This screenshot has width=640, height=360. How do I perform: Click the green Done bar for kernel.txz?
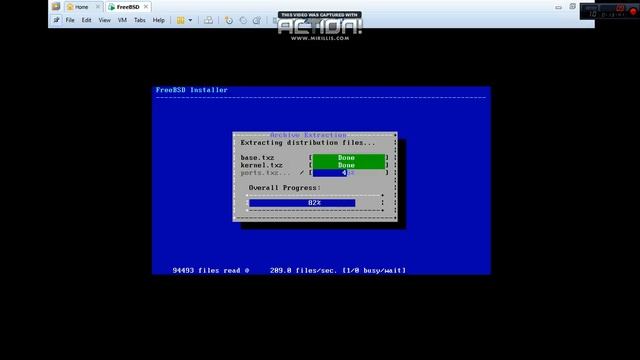(x=349, y=165)
